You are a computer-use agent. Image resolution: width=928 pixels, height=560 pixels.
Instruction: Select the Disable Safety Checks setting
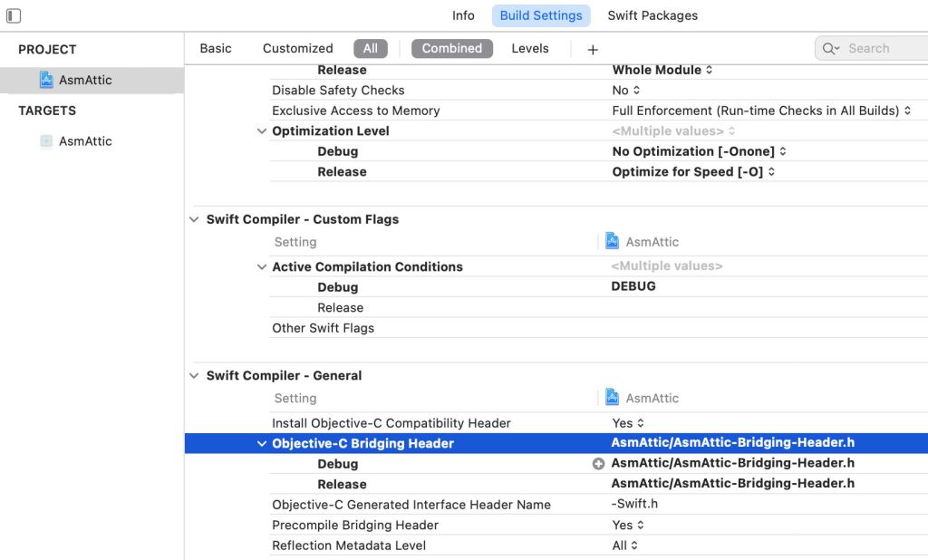coord(338,90)
